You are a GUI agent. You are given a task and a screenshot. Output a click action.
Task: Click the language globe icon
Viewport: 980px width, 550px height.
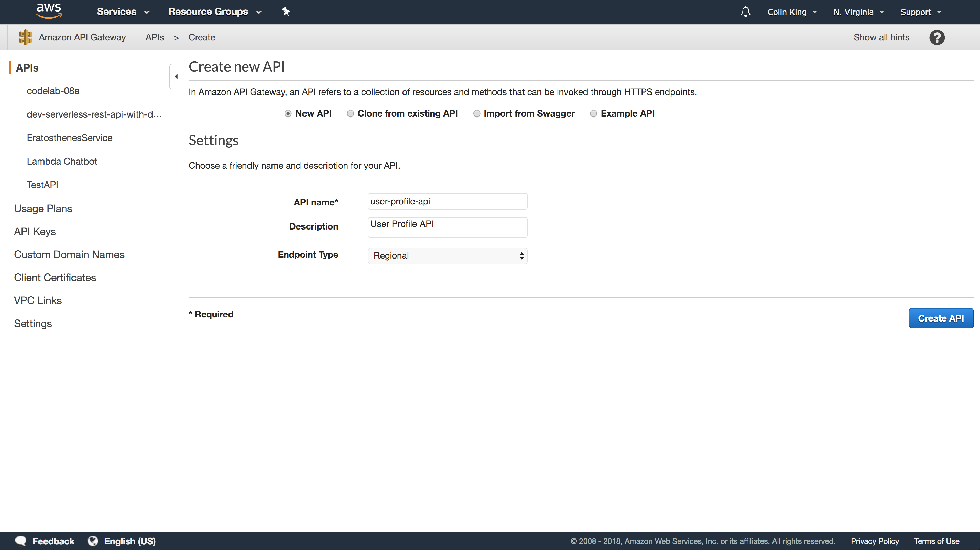[x=92, y=541]
